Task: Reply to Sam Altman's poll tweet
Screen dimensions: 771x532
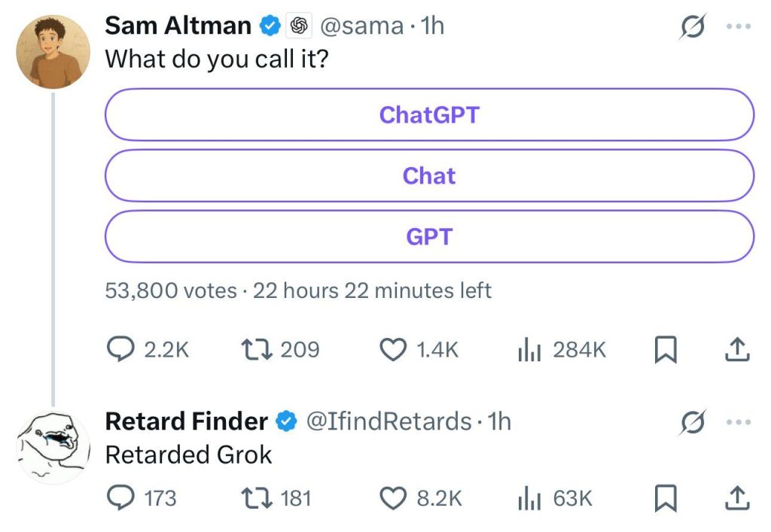Action: (x=120, y=350)
